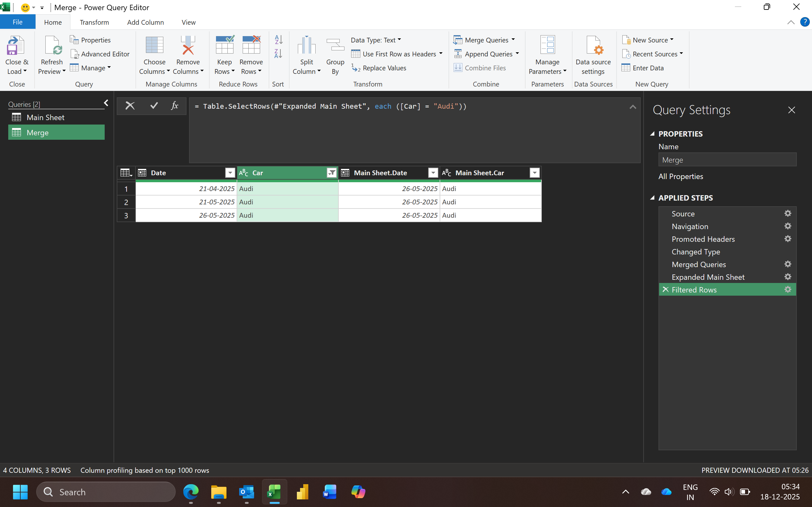Screen dimensions: 812x507
Task: Switch to the Transform tab
Action: point(94,22)
